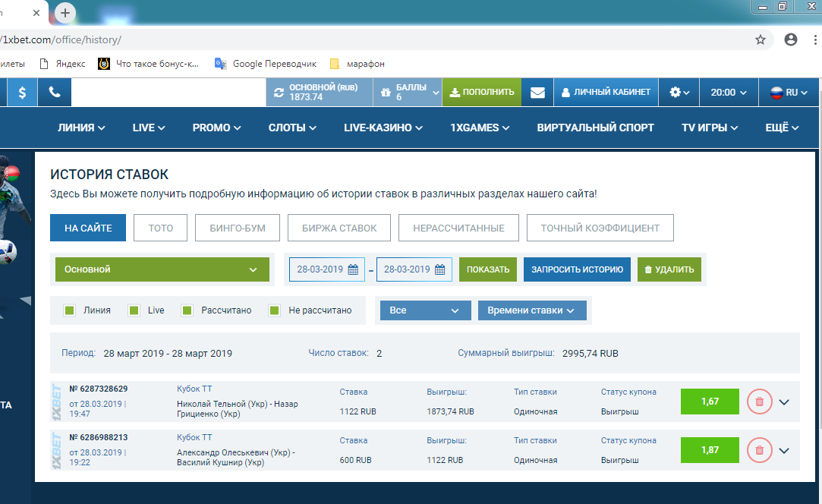This screenshot has height=504, width=822.
Task: Delete bet № 6287328629 with trash icon
Action: click(759, 402)
